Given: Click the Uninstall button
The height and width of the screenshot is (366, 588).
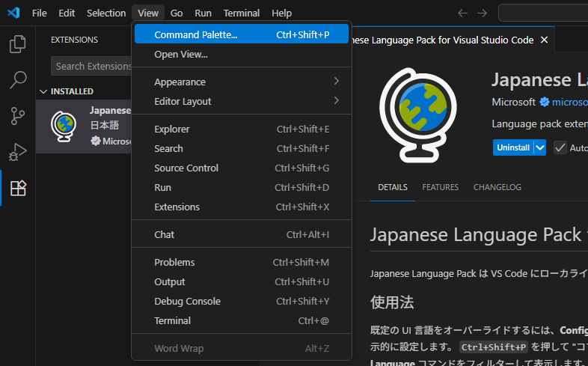Looking at the screenshot, I should [x=513, y=147].
